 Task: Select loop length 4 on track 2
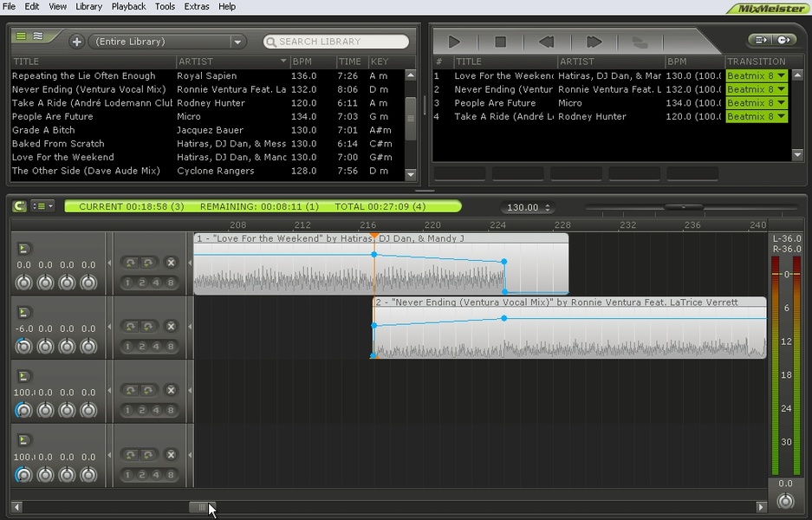tap(156, 347)
